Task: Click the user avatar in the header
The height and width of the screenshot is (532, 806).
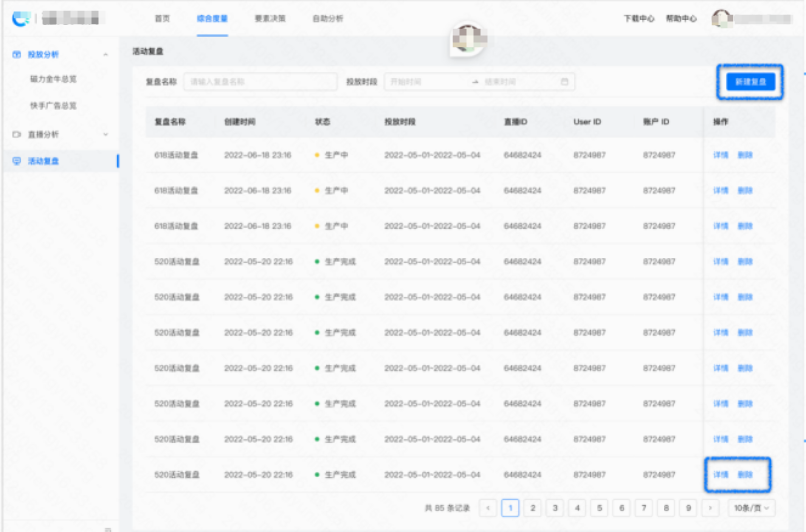Action: (x=722, y=19)
